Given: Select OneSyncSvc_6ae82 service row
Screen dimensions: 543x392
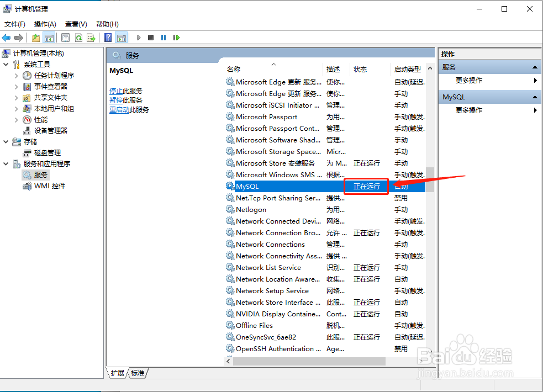Looking at the screenshot, I should (325, 337).
